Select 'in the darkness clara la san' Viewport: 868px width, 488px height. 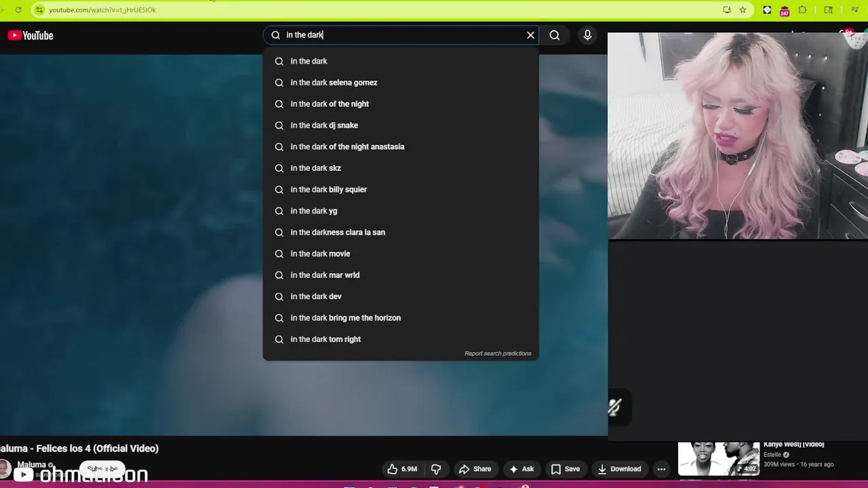(401, 232)
